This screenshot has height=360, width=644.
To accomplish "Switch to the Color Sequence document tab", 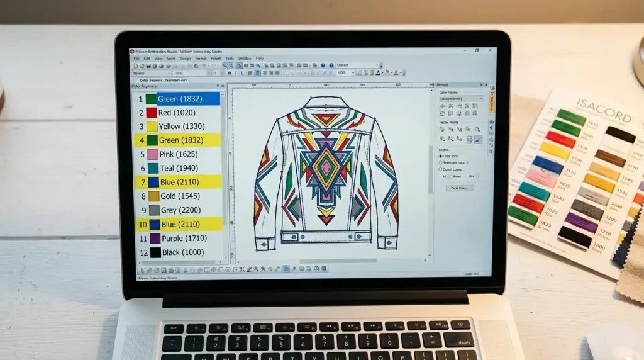I will tap(163, 80).
